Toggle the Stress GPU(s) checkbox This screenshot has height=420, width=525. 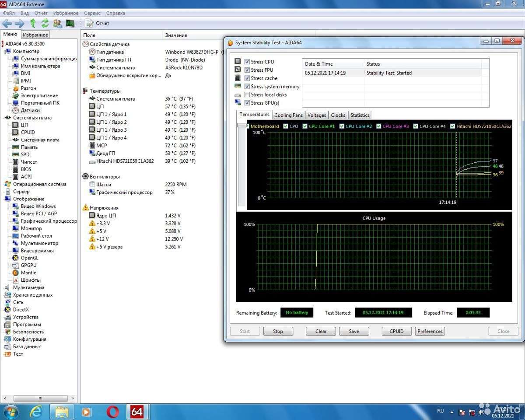pyautogui.click(x=247, y=103)
